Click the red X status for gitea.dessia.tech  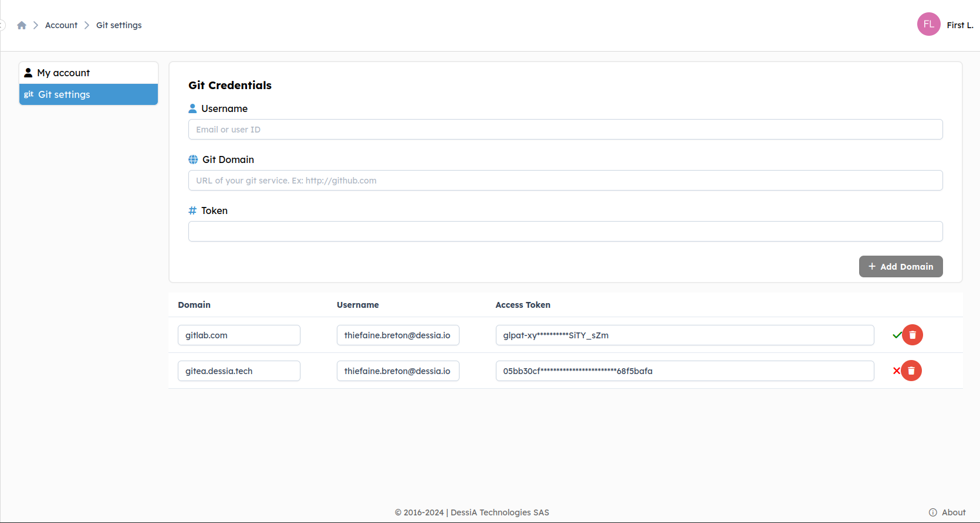(896, 371)
